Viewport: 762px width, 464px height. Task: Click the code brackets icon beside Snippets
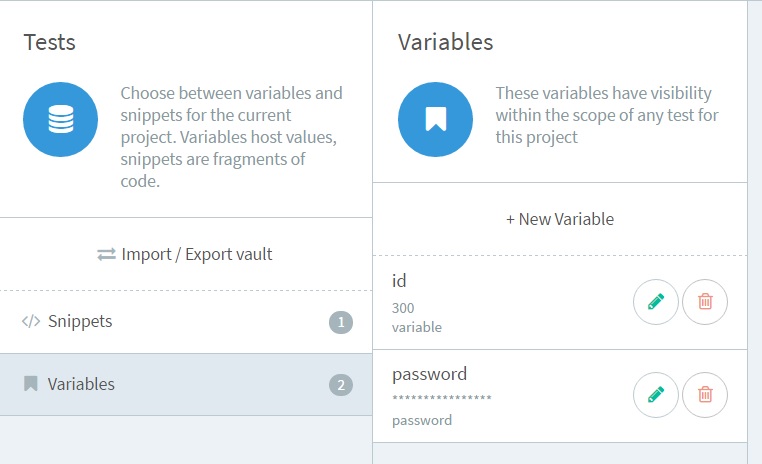(31, 322)
